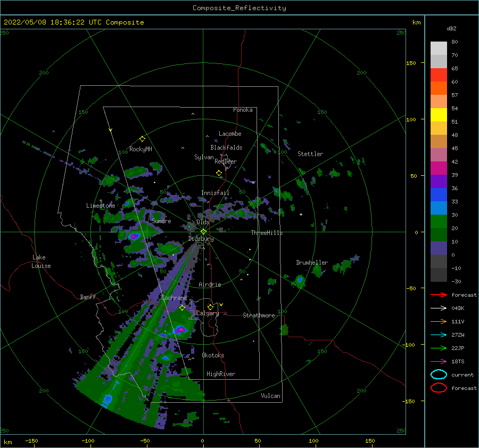Click the orange 111V arrow icon
This screenshot has width=479, height=448.
coord(439,321)
